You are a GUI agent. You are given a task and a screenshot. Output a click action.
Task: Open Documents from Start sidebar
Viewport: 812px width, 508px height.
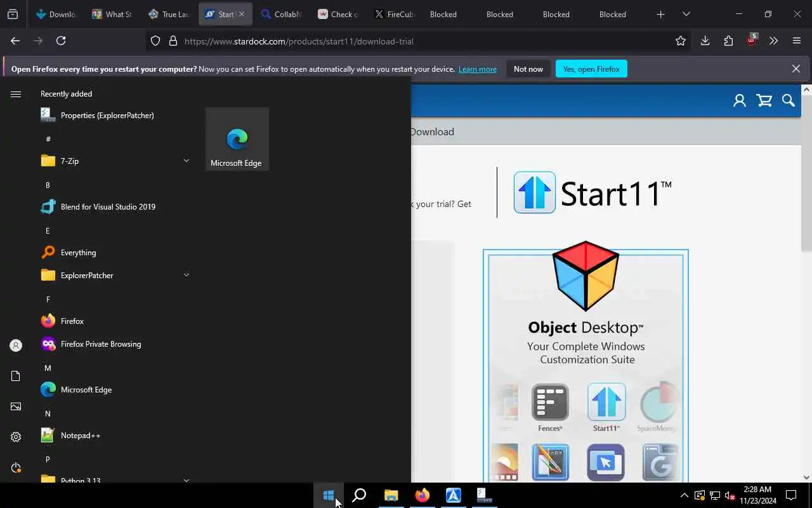pyautogui.click(x=16, y=376)
